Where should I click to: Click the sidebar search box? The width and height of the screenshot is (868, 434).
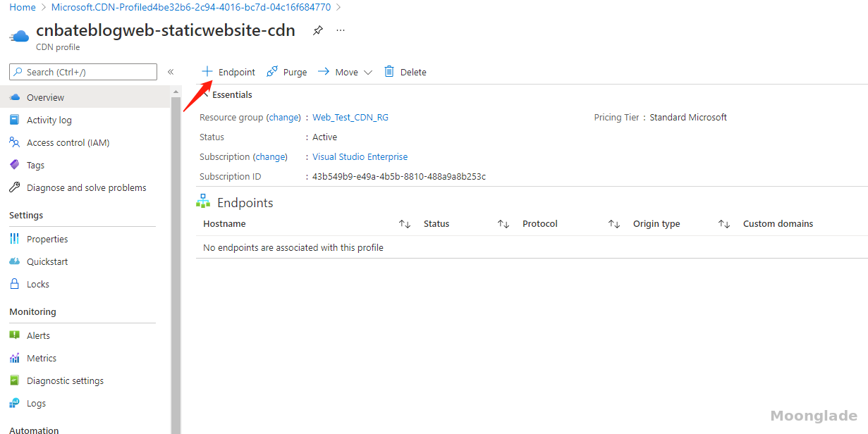pos(83,72)
